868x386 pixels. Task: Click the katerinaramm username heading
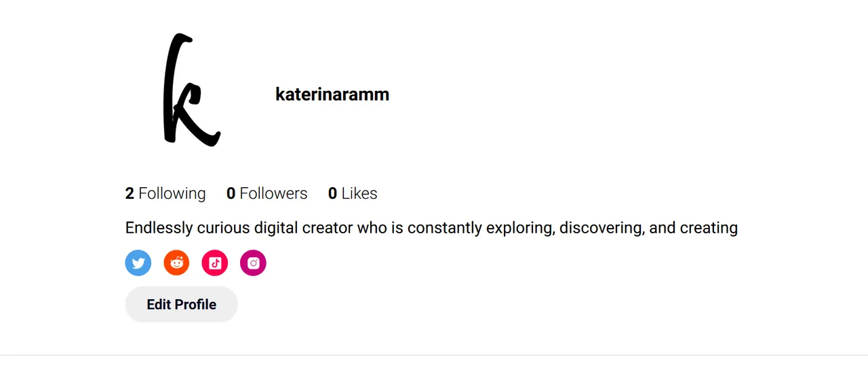point(332,94)
